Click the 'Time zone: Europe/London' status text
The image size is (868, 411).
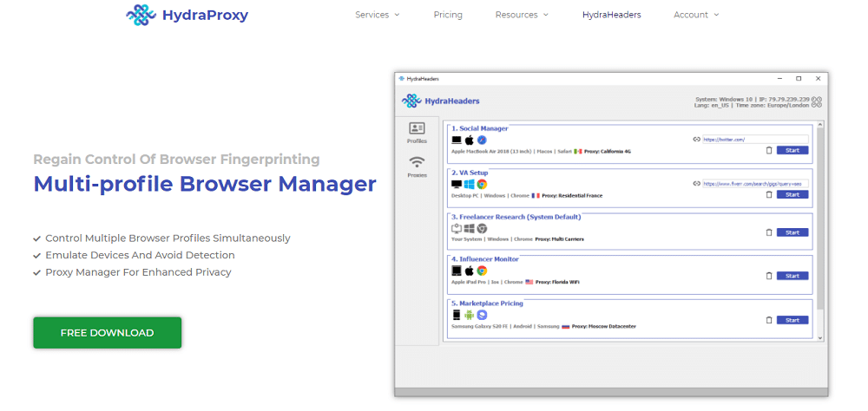773,105
